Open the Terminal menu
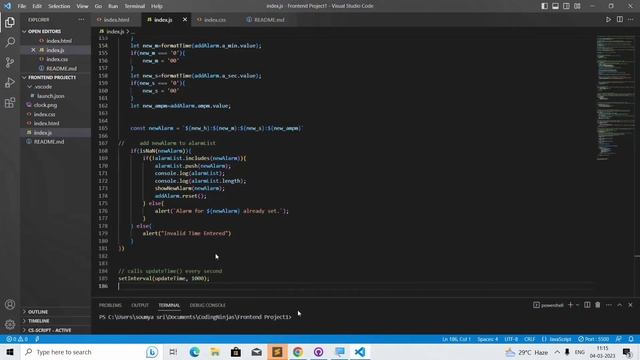The image size is (640, 360). pos(134,6)
